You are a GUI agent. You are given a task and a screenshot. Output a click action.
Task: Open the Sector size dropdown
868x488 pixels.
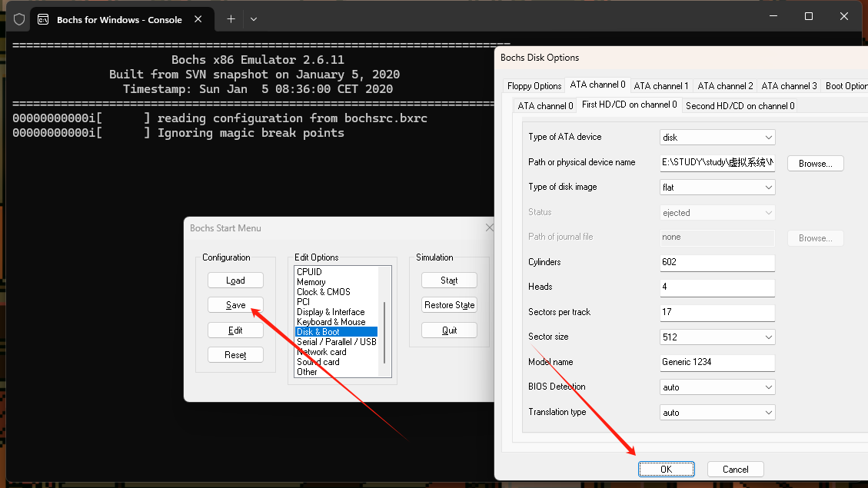(x=717, y=337)
